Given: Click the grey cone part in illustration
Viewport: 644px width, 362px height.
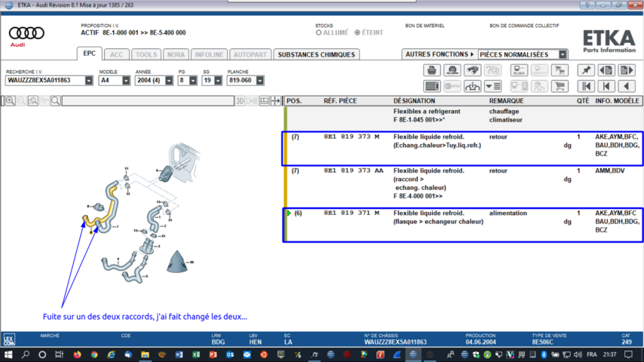Looking at the screenshot, I should click(177, 262).
